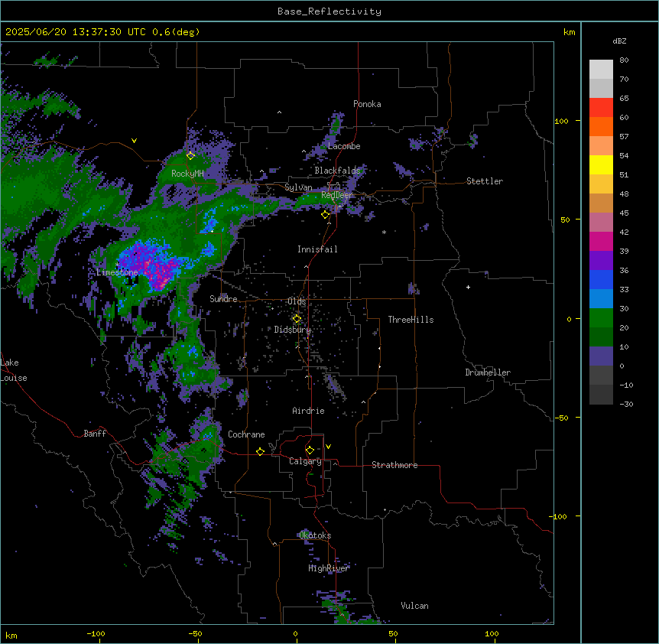Select the yellow diamond marker between Olds and Didsbury
This screenshot has width=659, height=644.
(x=297, y=319)
